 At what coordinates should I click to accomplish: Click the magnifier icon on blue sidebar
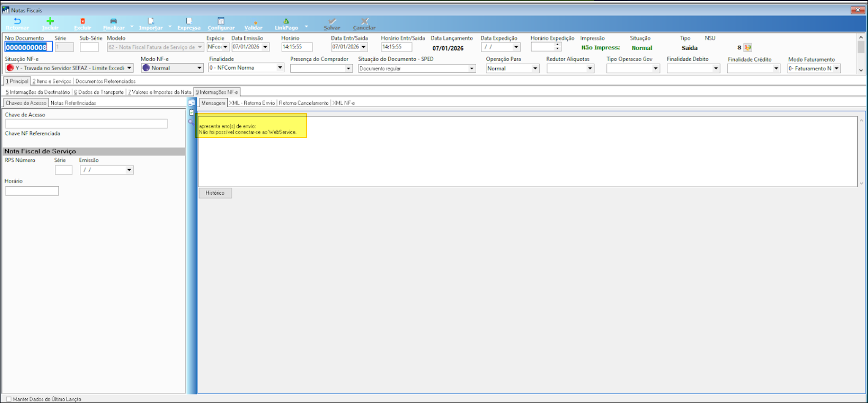(x=191, y=122)
